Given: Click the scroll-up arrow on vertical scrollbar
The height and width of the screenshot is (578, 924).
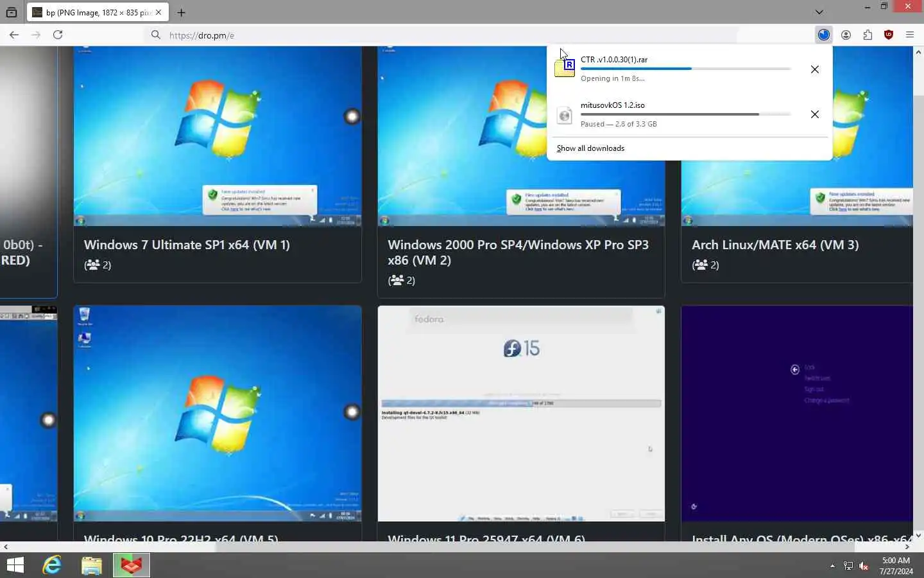Looking at the screenshot, I should coord(918,51).
